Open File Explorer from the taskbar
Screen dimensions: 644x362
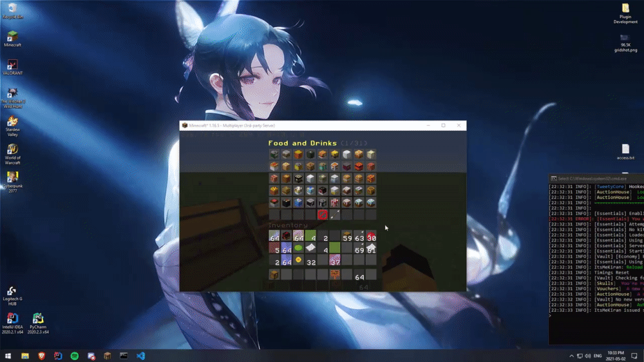25,356
